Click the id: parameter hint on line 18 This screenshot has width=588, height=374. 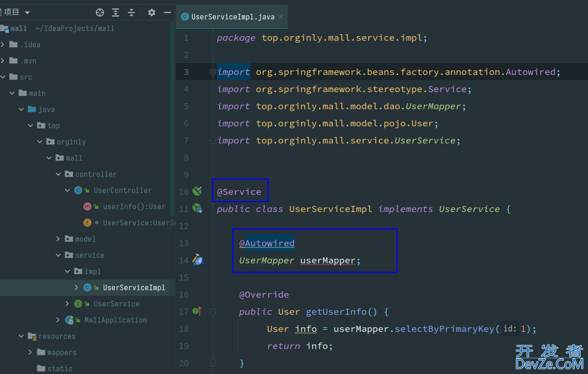coord(510,329)
